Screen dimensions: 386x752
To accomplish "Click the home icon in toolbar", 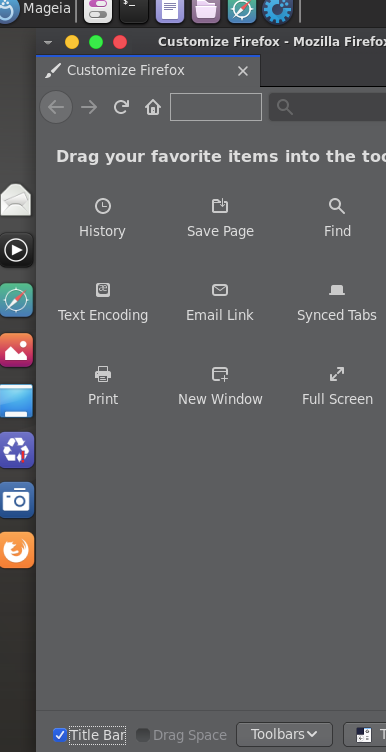I will 153,107.
